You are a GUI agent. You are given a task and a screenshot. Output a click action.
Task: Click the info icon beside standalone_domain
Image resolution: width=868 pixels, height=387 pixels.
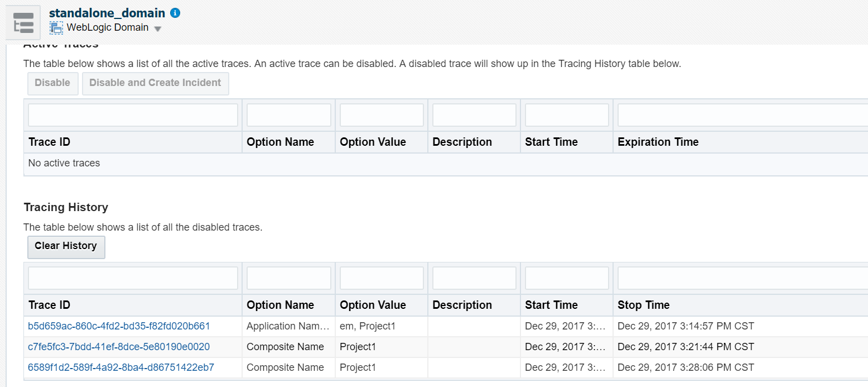click(175, 13)
